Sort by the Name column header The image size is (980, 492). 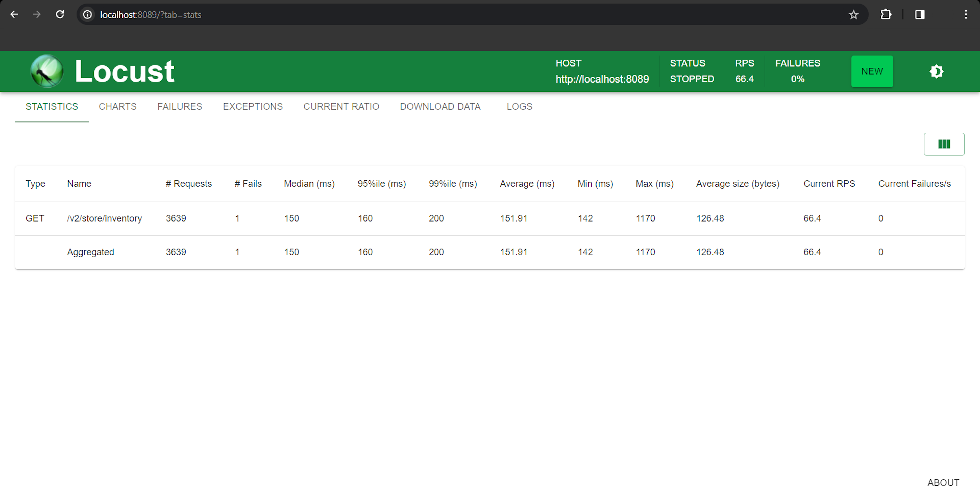point(79,183)
